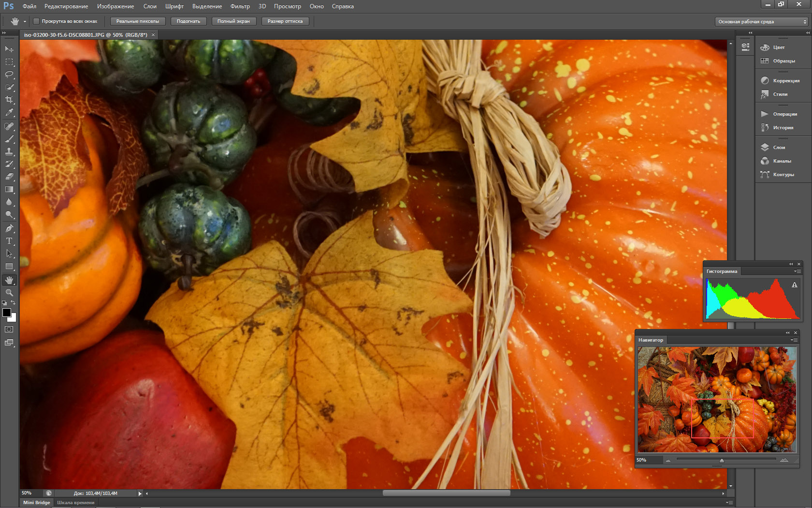812x508 pixels.
Task: Open the Фильтр menu
Action: [240, 6]
